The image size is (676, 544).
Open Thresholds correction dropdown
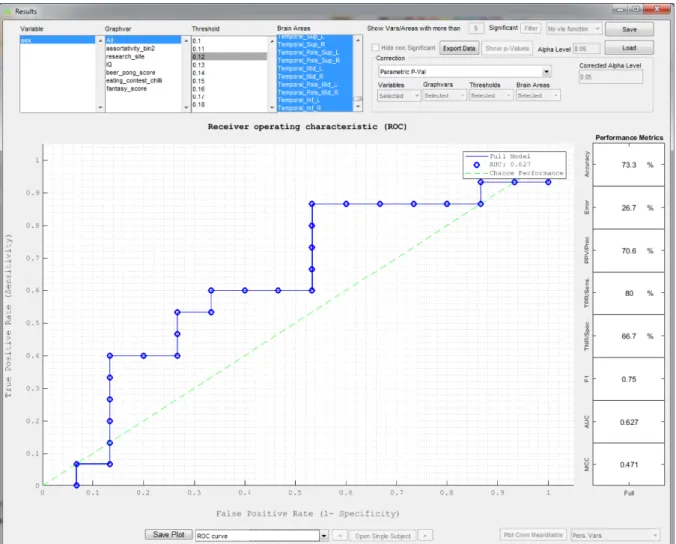[491, 96]
